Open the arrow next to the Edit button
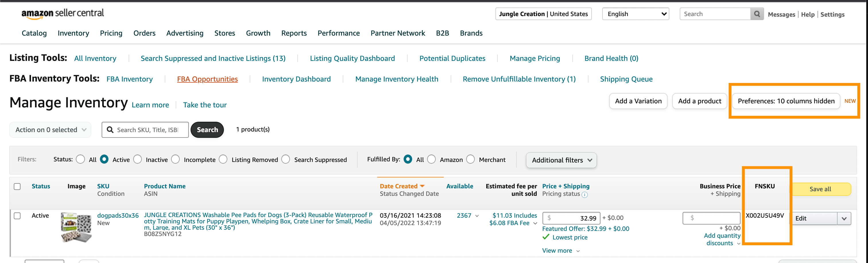 point(844,218)
